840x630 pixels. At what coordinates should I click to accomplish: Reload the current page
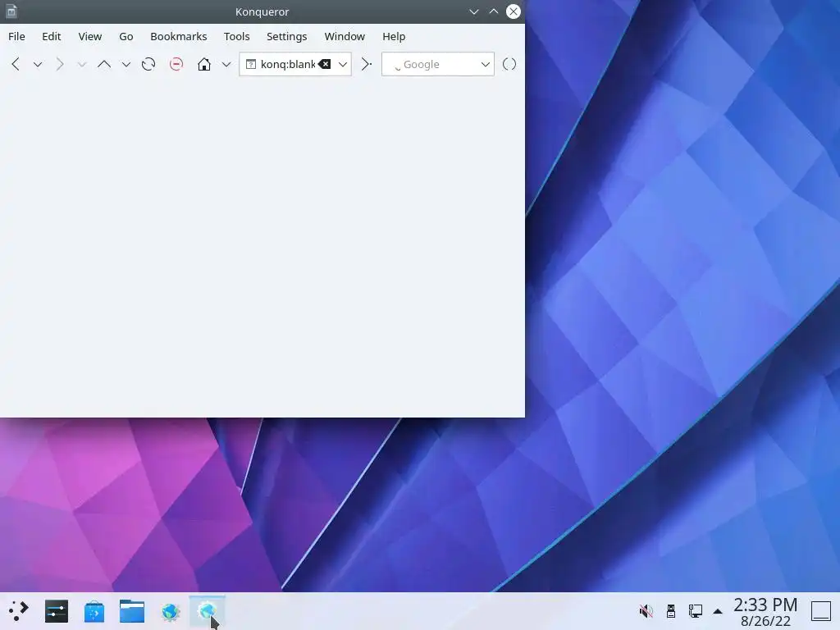click(x=148, y=64)
